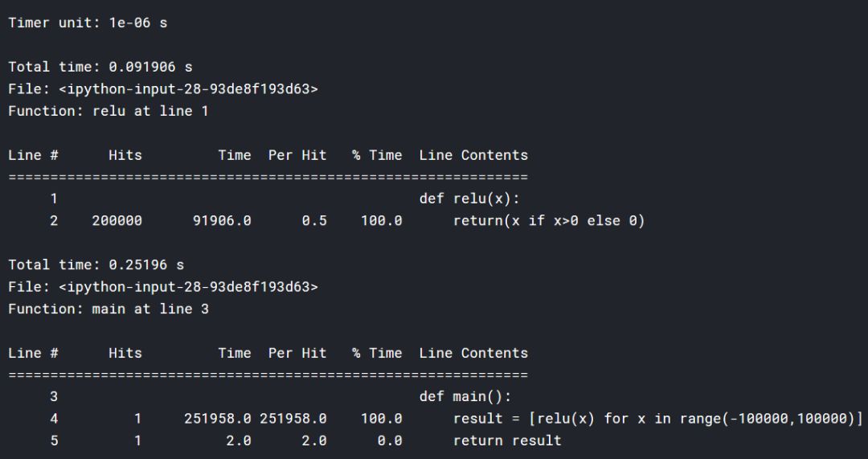868x459 pixels.
Task: Click line number 5 in the main table
Action: coord(54,441)
